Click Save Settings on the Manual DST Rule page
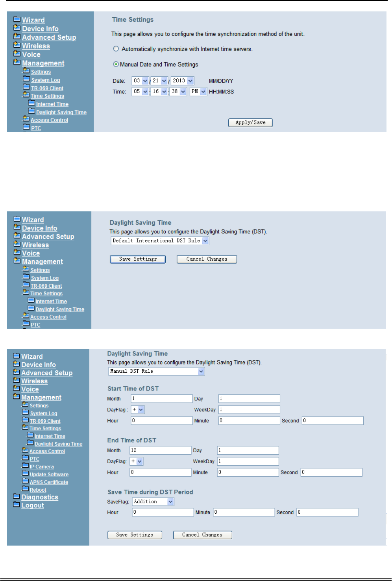This screenshot has width=392, height=581. 135,535
